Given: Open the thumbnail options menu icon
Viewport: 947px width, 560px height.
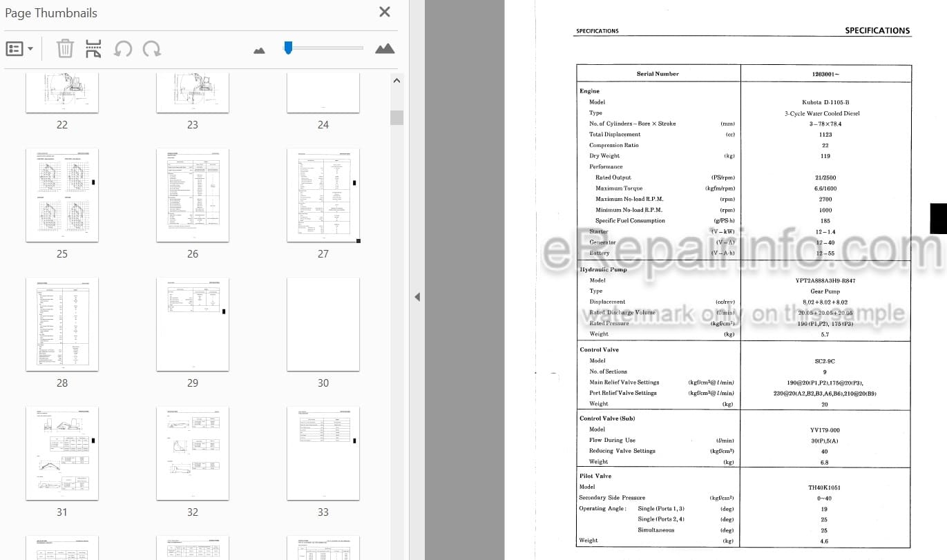Looking at the screenshot, I should tap(19, 49).
